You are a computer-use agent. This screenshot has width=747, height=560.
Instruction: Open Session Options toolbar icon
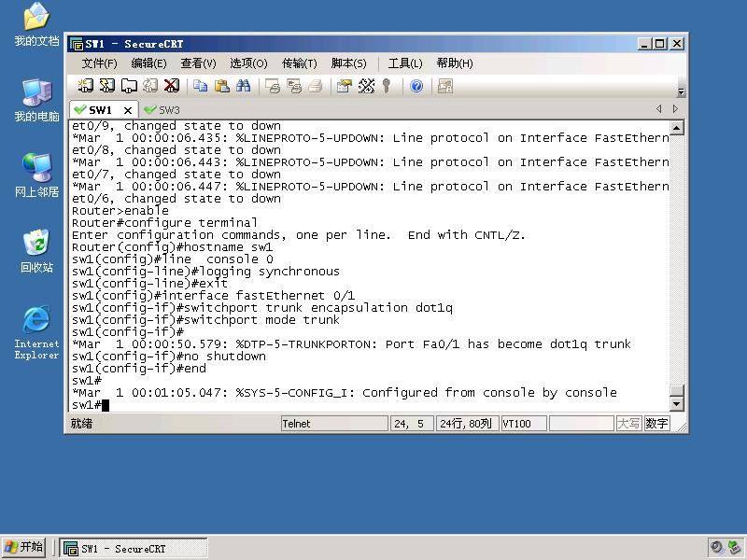344,86
